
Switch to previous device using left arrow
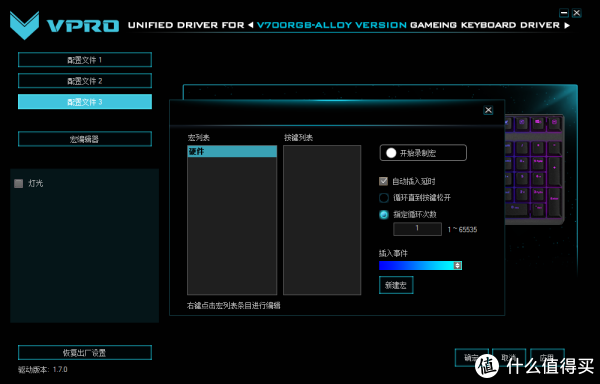click(x=251, y=25)
